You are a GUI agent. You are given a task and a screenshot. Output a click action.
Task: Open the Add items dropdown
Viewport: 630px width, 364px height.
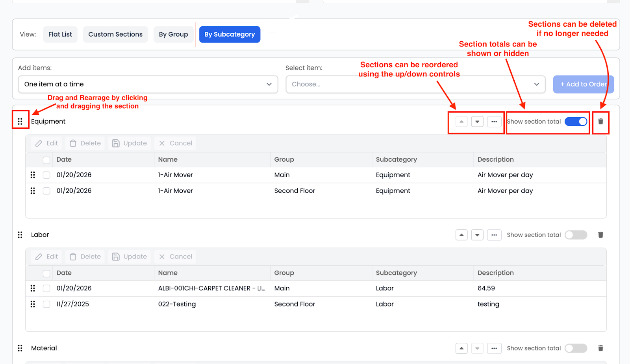[148, 84]
